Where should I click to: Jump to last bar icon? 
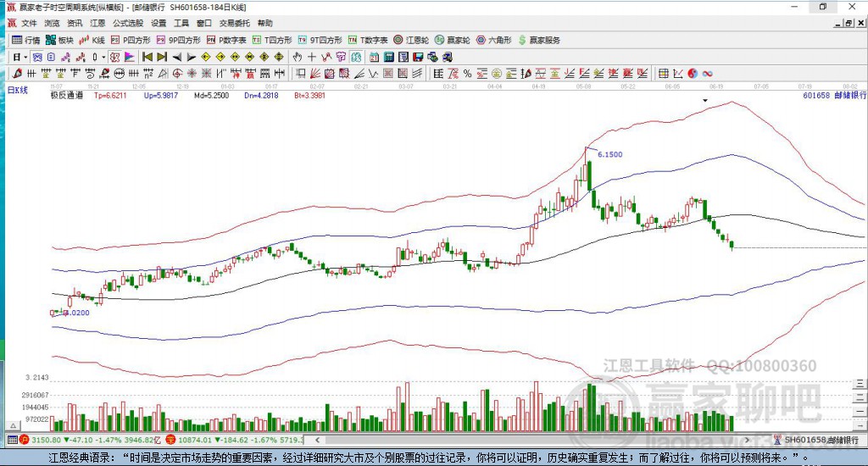[162, 57]
